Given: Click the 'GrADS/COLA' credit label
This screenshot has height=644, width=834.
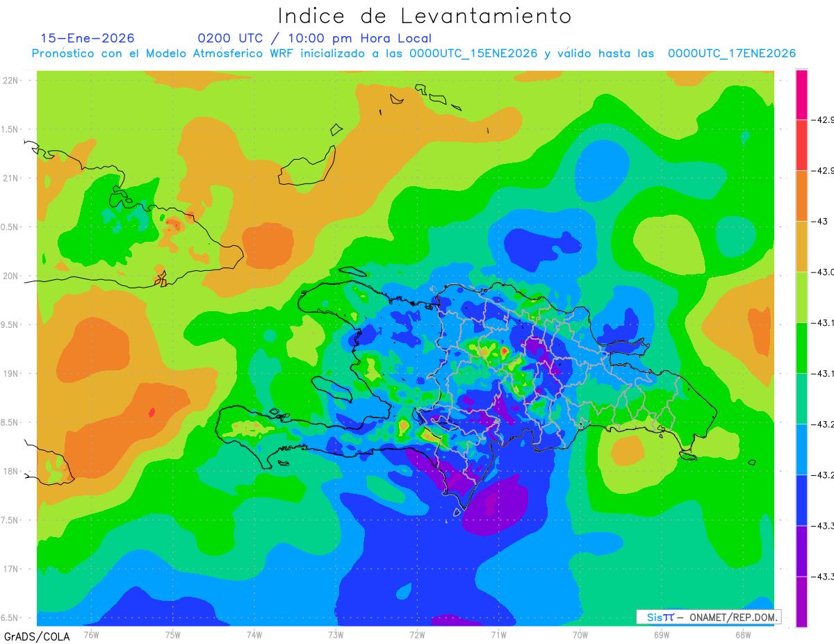Looking at the screenshot, I should (x=37, y=636).
